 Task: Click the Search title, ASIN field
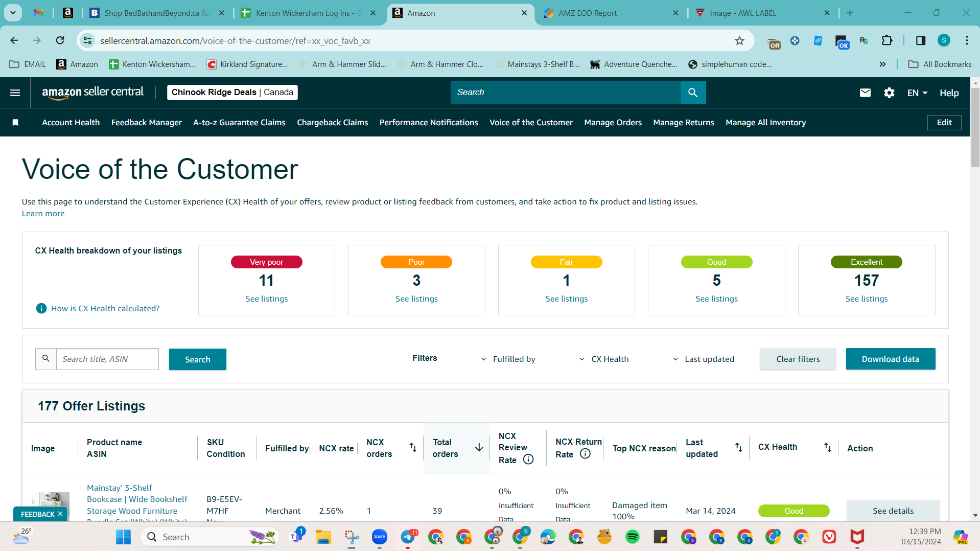point(107,359)
